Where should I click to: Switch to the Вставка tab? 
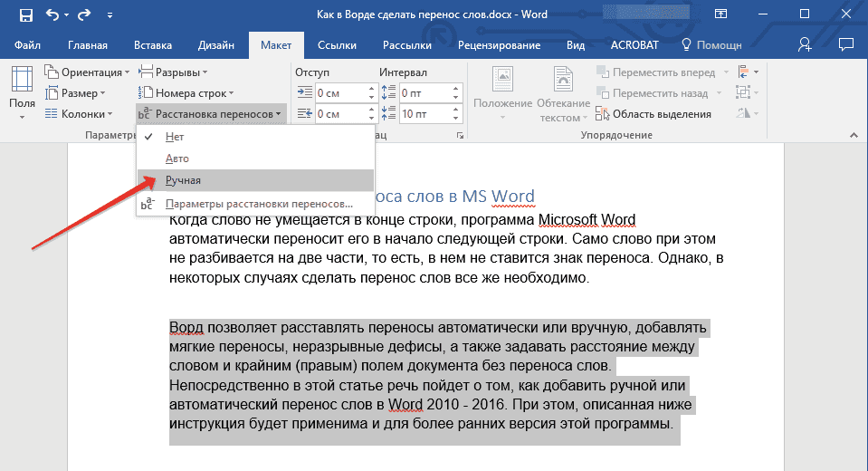click(153, 45)
